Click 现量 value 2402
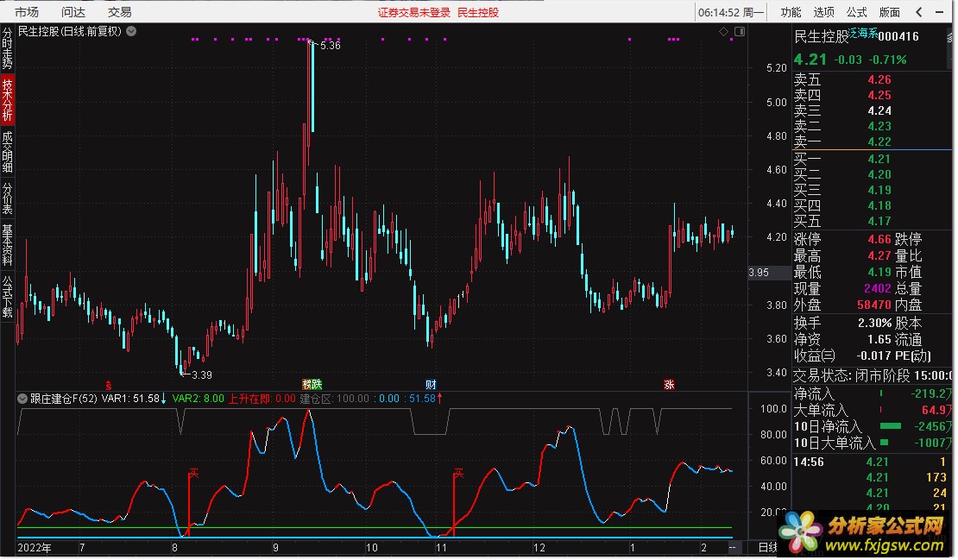Viewport: 958px width, 560px height. (878, 288)
